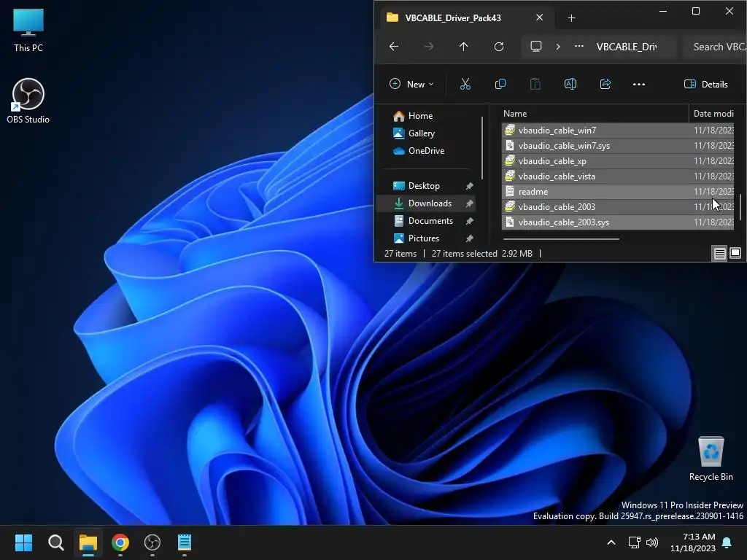This screenshot has width=747, height=560.
Task: Click the Copy icon in Explorer toolbar
Action: (x=500, y=85)
